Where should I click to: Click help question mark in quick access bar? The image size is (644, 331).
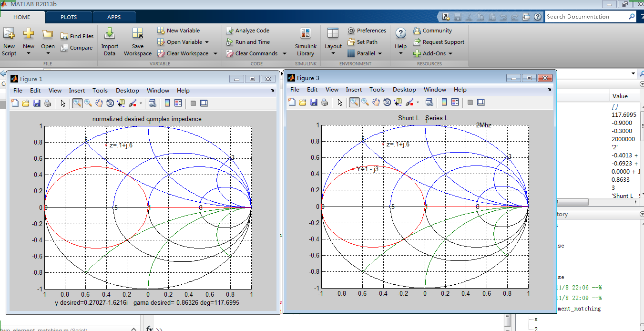(x=537, y=17)
